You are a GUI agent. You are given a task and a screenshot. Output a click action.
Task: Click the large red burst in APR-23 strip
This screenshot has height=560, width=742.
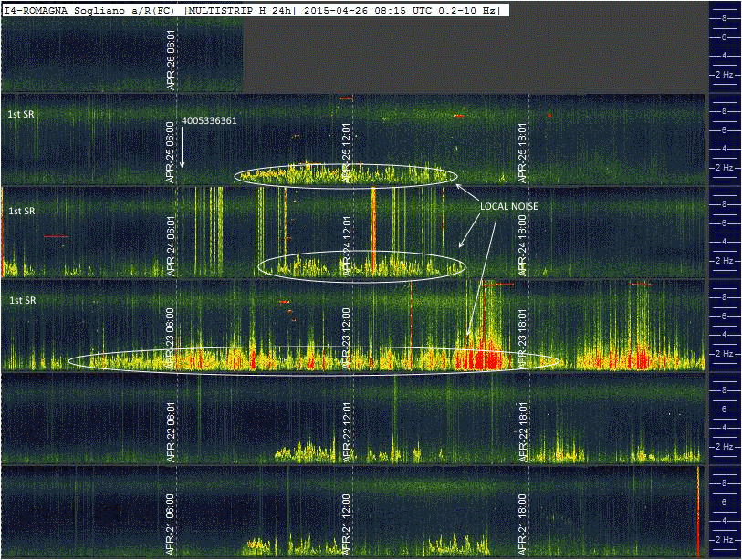click(484, 356)
